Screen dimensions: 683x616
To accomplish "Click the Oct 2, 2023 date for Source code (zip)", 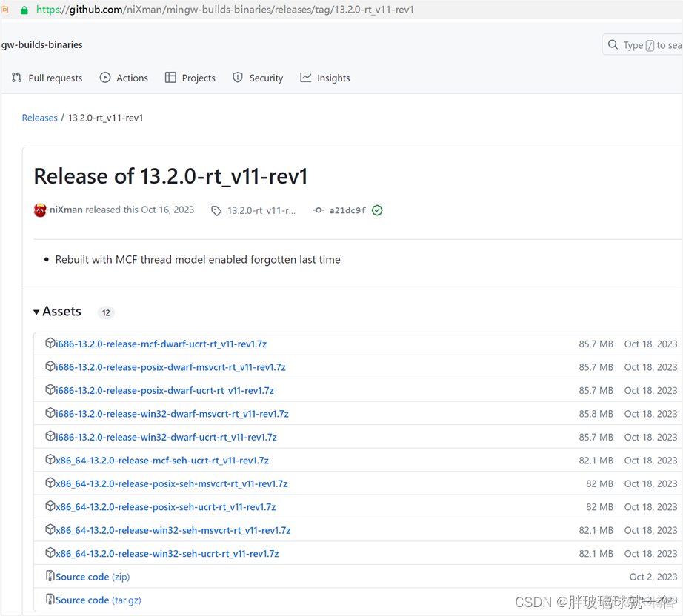I will 653,577.
